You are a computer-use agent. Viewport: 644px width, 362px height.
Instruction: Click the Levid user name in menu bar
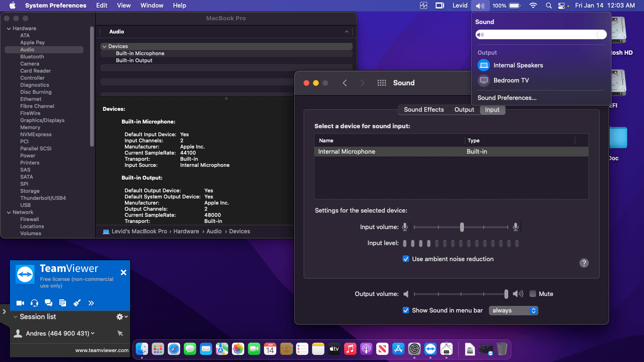coord(460,6)
